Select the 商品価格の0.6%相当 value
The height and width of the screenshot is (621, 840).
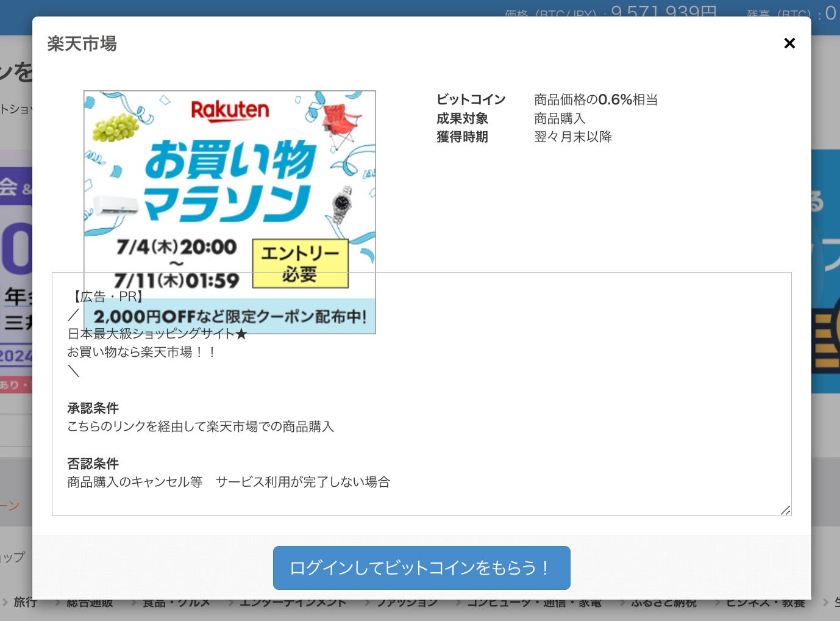(596, 99)
